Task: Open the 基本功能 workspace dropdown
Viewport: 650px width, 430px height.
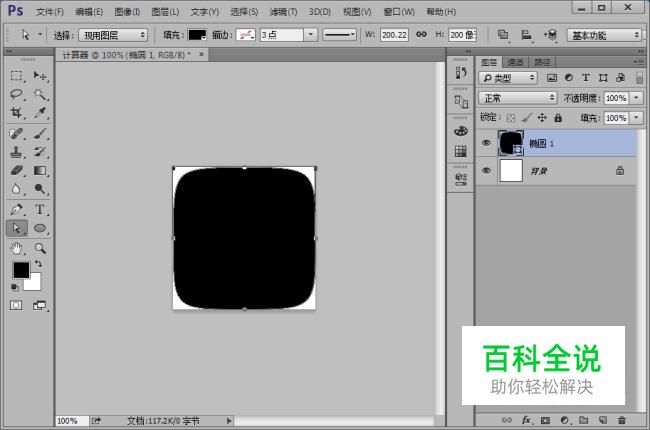Action: coord(604,35)
